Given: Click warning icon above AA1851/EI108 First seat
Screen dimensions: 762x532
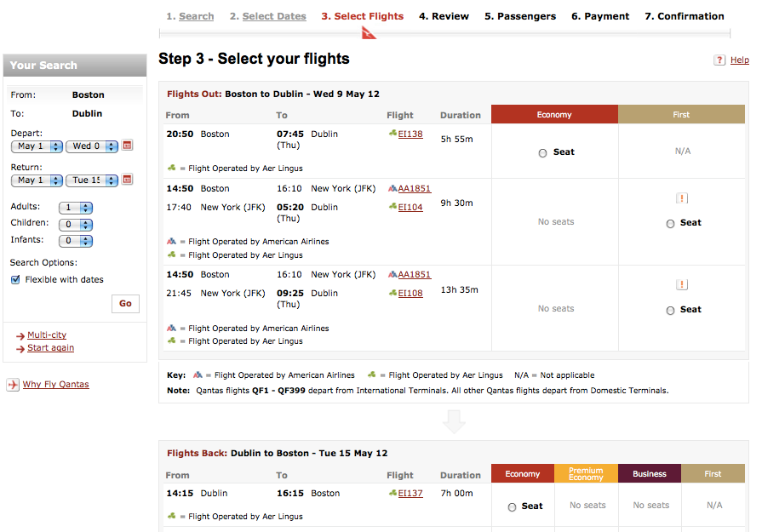Looking at the screenshot, I should (681, 285).
